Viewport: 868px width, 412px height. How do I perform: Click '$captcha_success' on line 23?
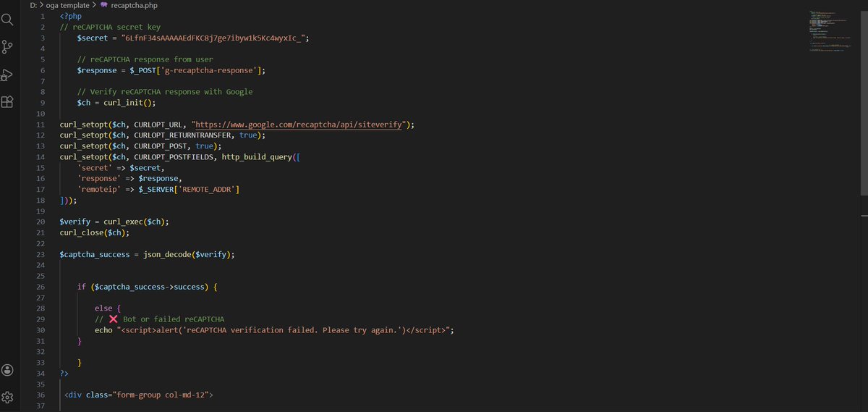(94, 255)
